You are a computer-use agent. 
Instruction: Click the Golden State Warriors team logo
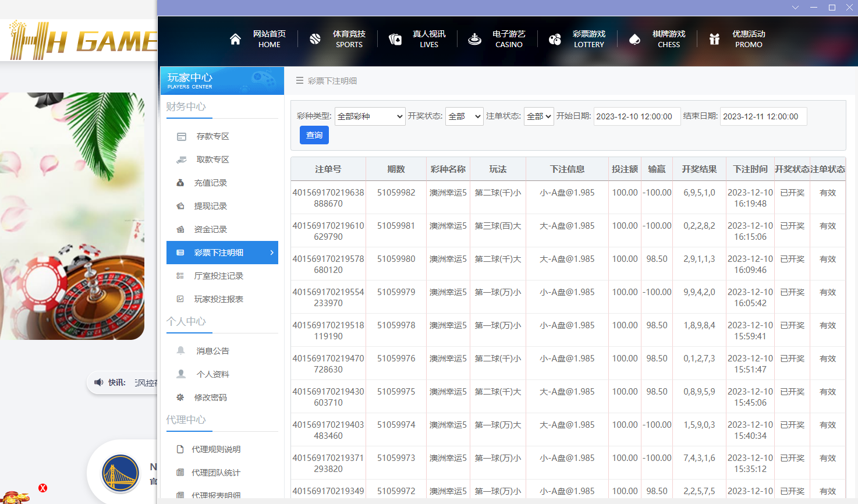[x=120, y=474]
